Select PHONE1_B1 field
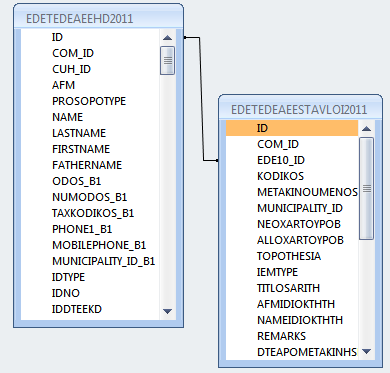 click(90, 229)
